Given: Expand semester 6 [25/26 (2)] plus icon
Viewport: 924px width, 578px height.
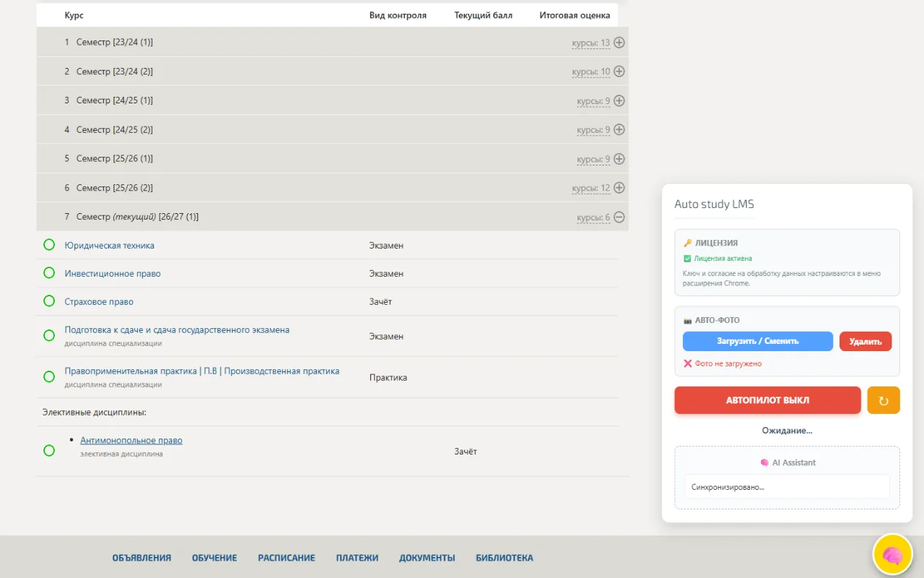Looking at the screenshot, I should 619,188.
